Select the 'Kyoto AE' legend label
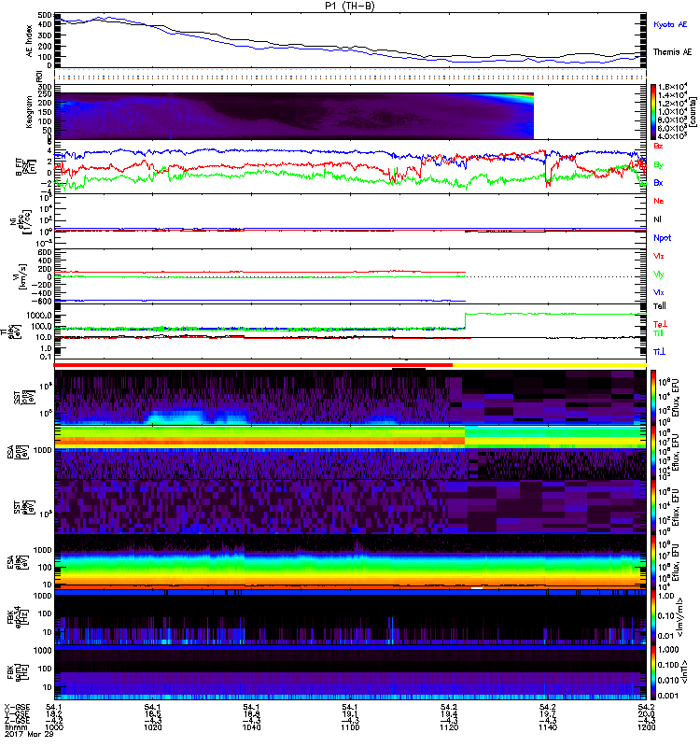The image size is (700, 747). coord(670,25)
